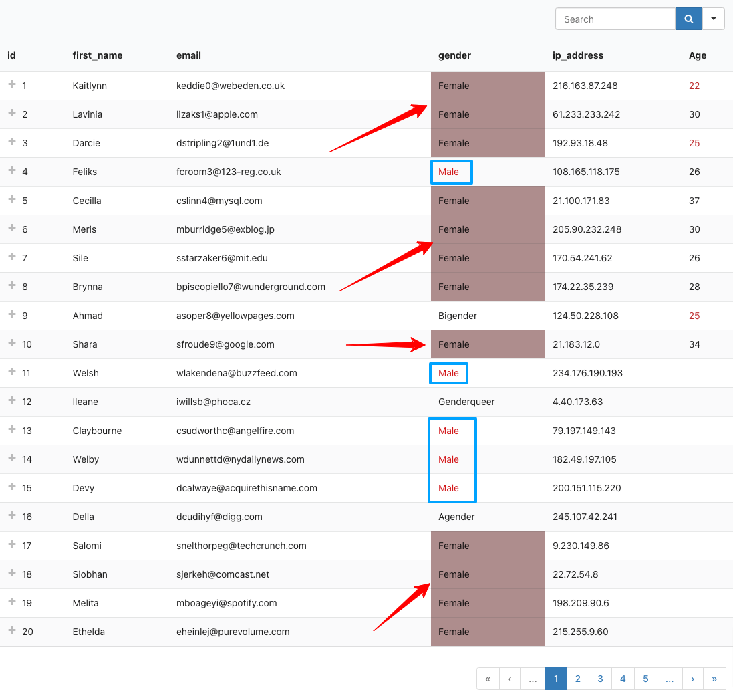Go to next page using › arrow
Viewport: 733px width, 700px height.
click(x=692, y=679)
